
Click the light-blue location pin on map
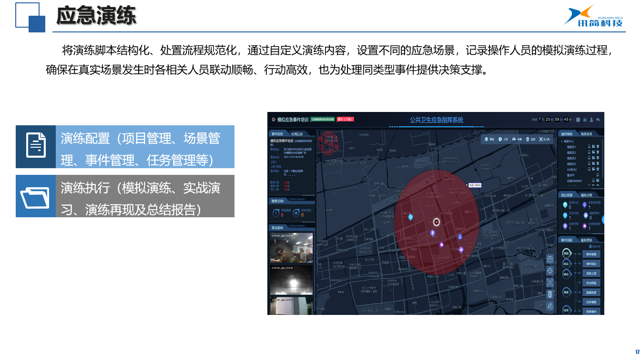411,217
